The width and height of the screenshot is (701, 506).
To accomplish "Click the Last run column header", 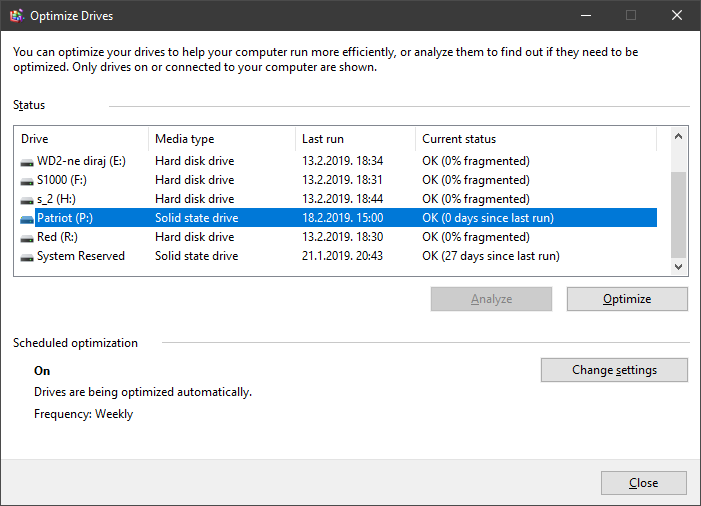I will (355, 139).
